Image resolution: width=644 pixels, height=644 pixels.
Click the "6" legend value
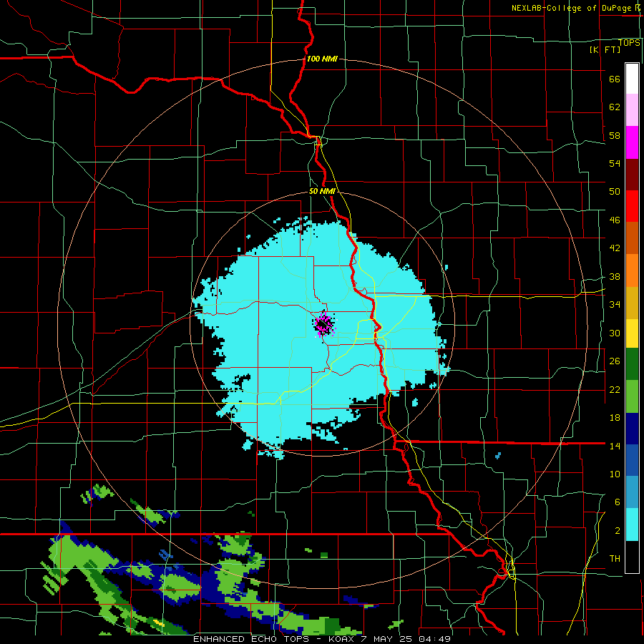[617, 502]
